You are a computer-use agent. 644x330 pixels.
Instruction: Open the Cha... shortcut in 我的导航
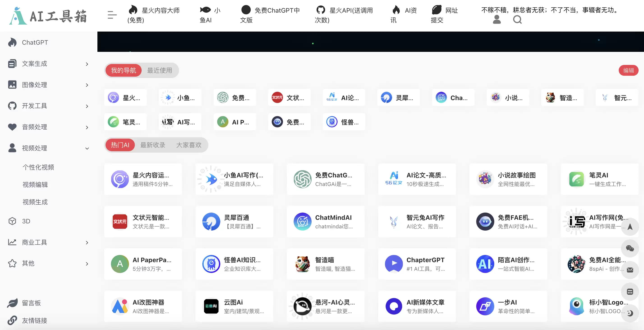[453, 98]
